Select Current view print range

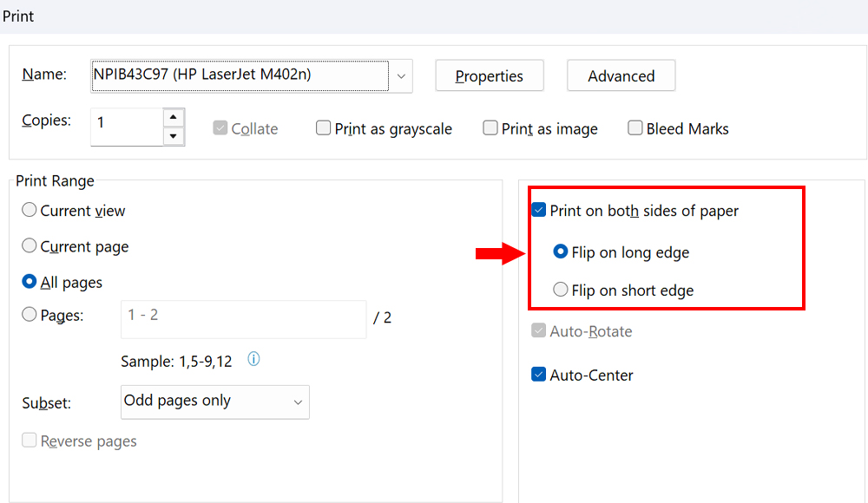(29, 210)
